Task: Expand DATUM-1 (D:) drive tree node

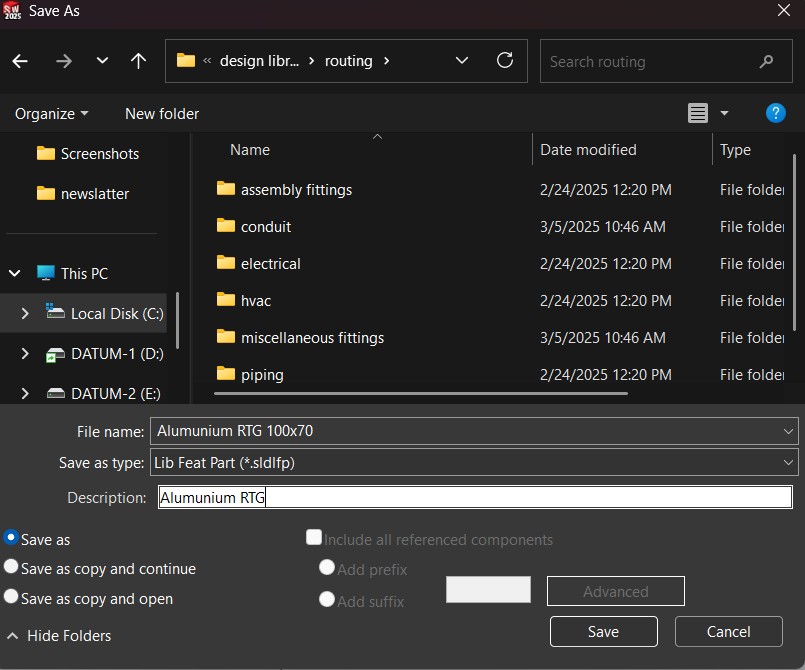Action: (25, 354)
